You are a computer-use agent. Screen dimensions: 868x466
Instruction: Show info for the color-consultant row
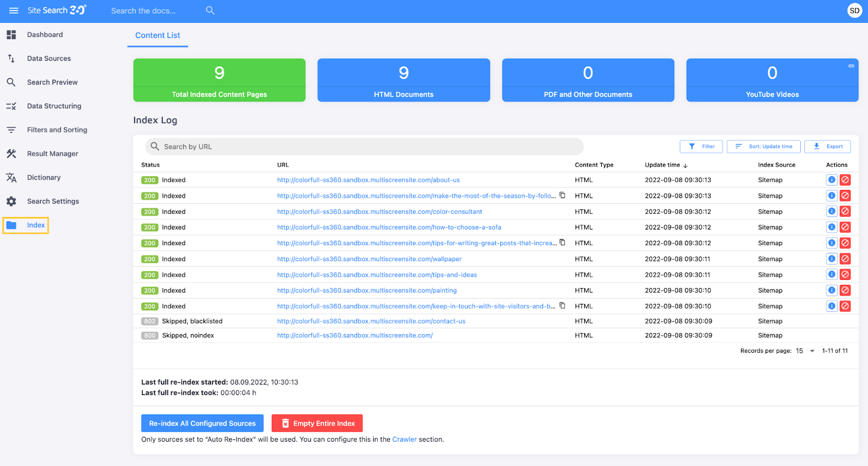832,211
